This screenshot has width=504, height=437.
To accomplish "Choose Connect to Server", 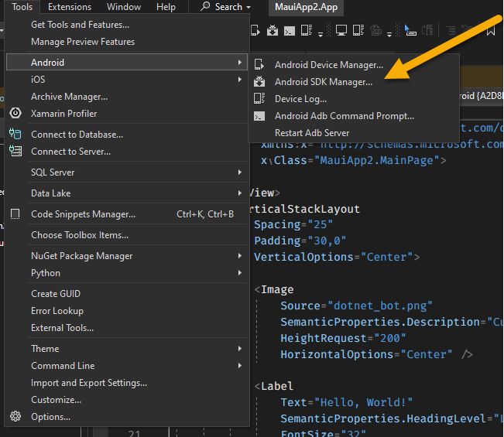I will click(127, 152).
